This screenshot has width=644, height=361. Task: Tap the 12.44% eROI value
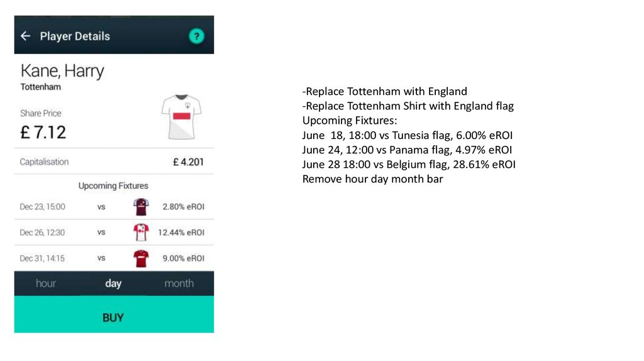coord(181,233)
